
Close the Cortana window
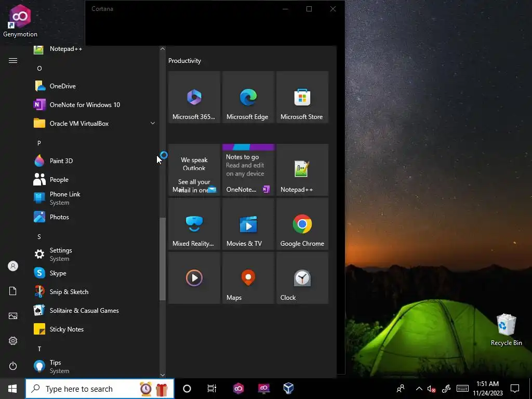(x=333, y=9)
